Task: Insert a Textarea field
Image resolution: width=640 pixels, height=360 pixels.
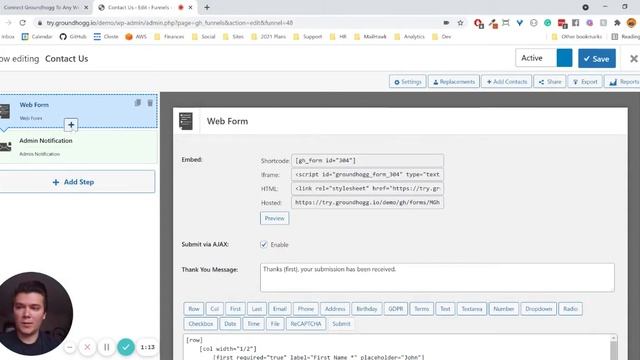Action: 472,309
